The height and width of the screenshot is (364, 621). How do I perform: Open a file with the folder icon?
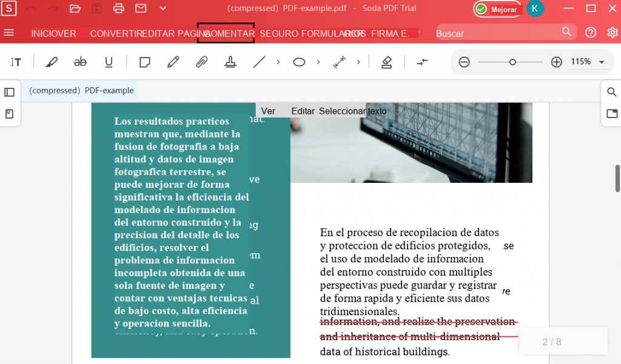tap(75, 8)
